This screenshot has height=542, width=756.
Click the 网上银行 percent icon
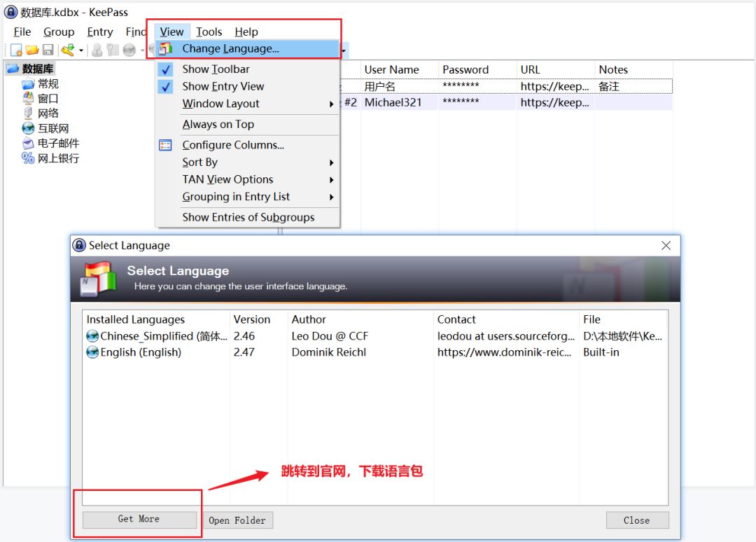pos(28,158)
